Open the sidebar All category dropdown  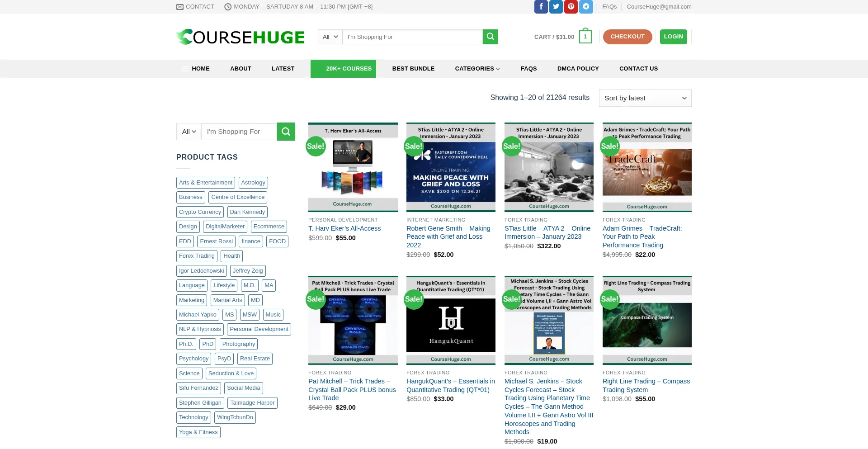tap(189, 132)
